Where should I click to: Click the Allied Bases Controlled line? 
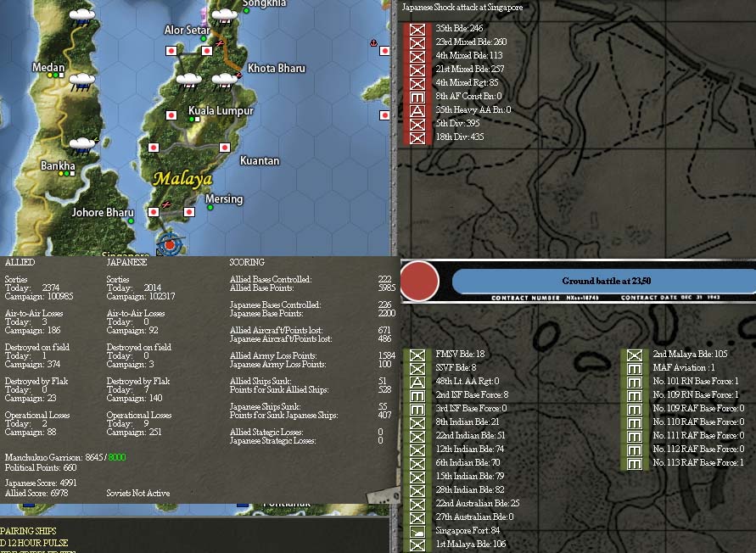click(311, 279)
